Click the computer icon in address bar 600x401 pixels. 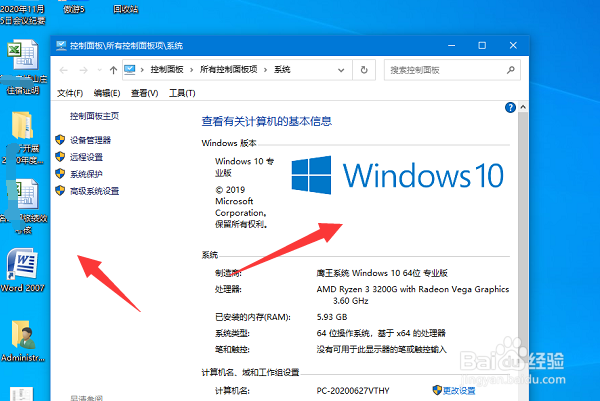tap(130, 70)
